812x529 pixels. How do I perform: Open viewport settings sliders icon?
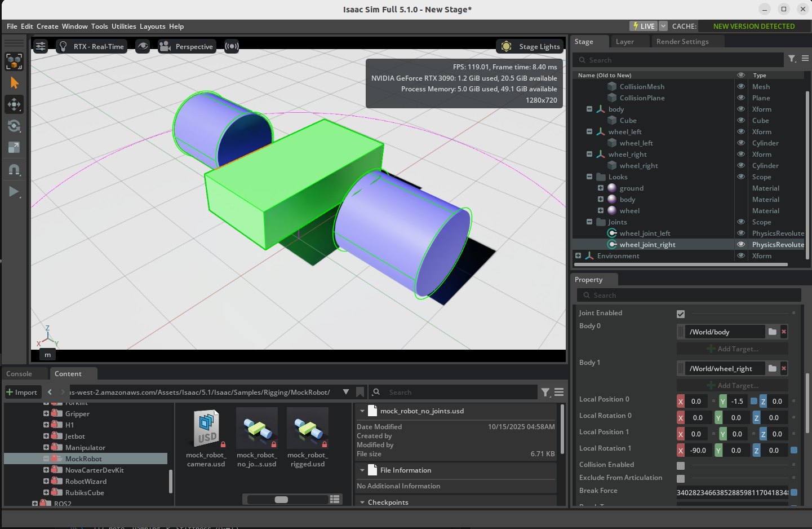point(41,46)
